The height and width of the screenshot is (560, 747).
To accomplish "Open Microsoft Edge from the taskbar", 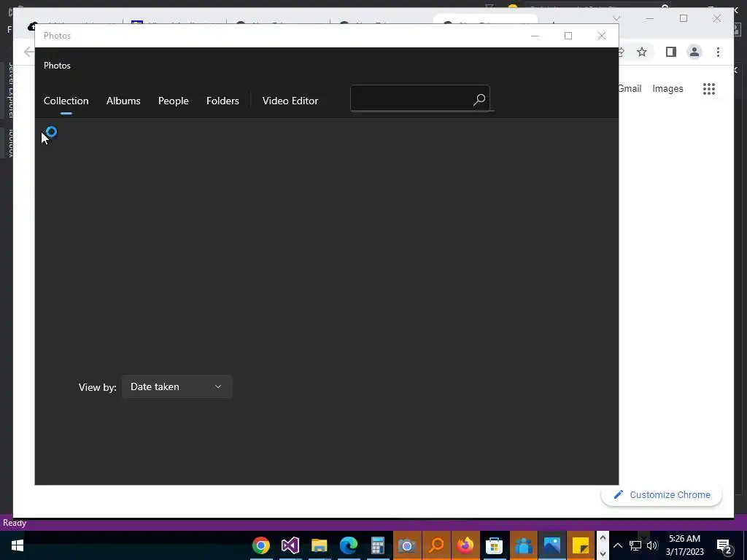I will tap(349, 545).
